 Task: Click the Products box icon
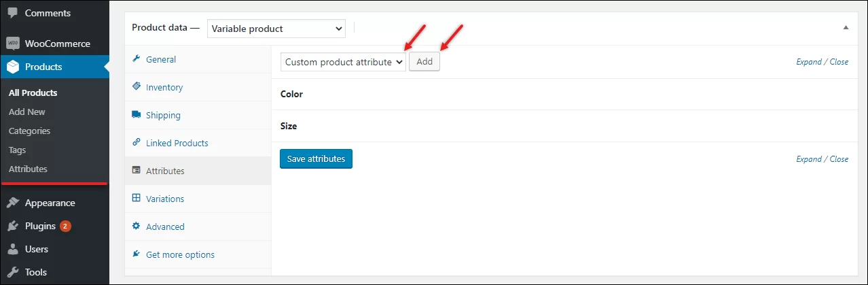coord(12,67)
